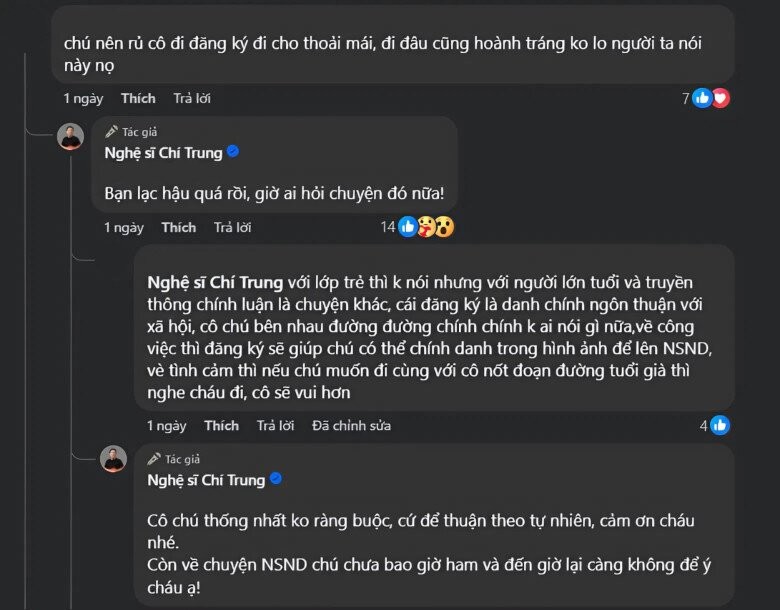
Task: Open edit history via Đã chỉnh sửa
Action: 350,425
